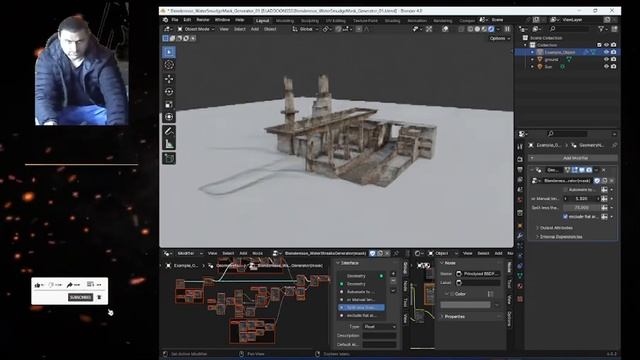Switch viewport to material preview shading
Screen dimensions: 640x360
(484, 29)
